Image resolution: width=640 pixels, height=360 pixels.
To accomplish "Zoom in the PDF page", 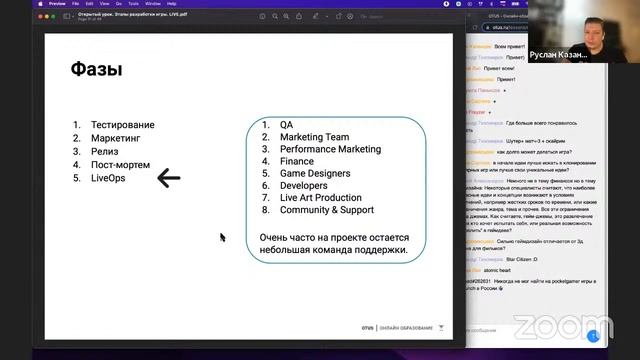I will (x=287, y=16).
